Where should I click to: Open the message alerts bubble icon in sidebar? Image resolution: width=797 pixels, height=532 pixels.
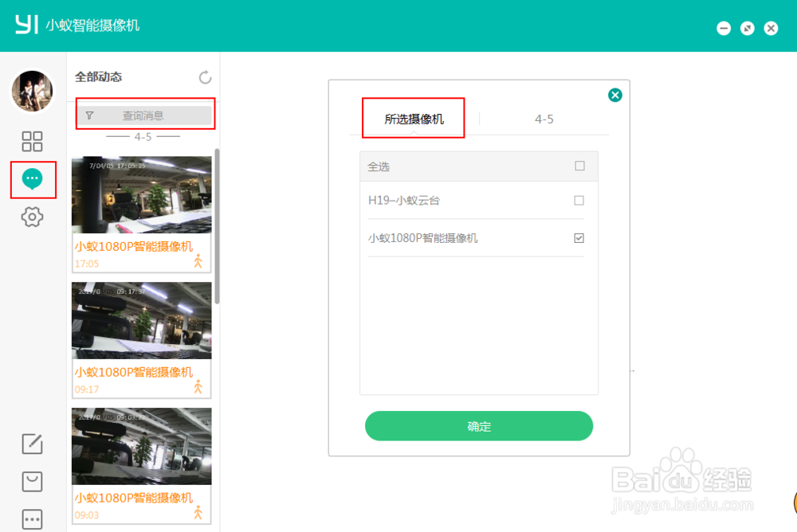click(x=32, y=180)
